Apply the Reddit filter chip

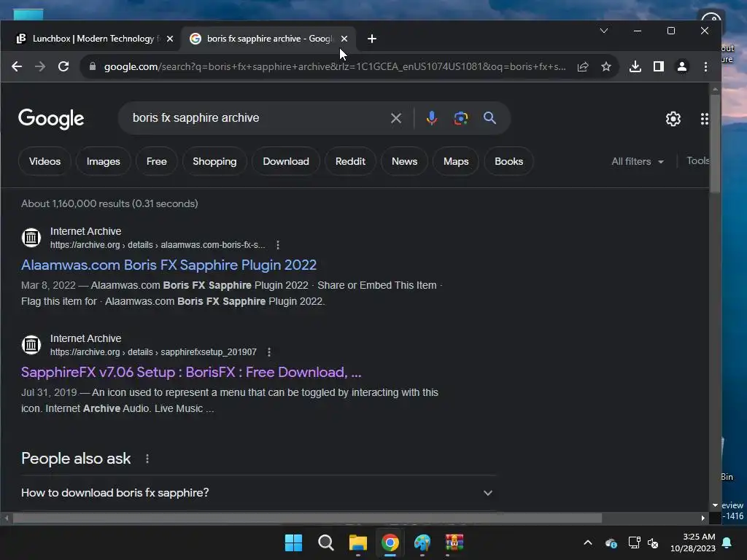coord(350,161)
